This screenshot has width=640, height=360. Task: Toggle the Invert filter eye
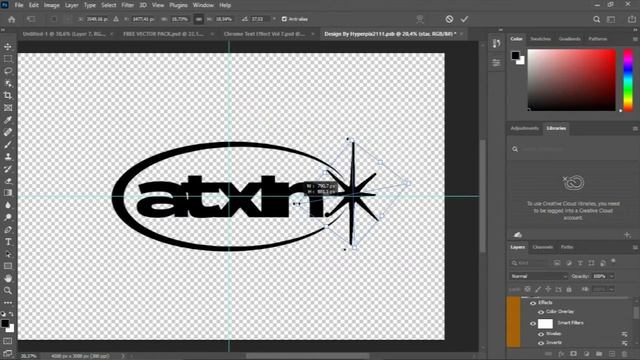pos(541,343)
